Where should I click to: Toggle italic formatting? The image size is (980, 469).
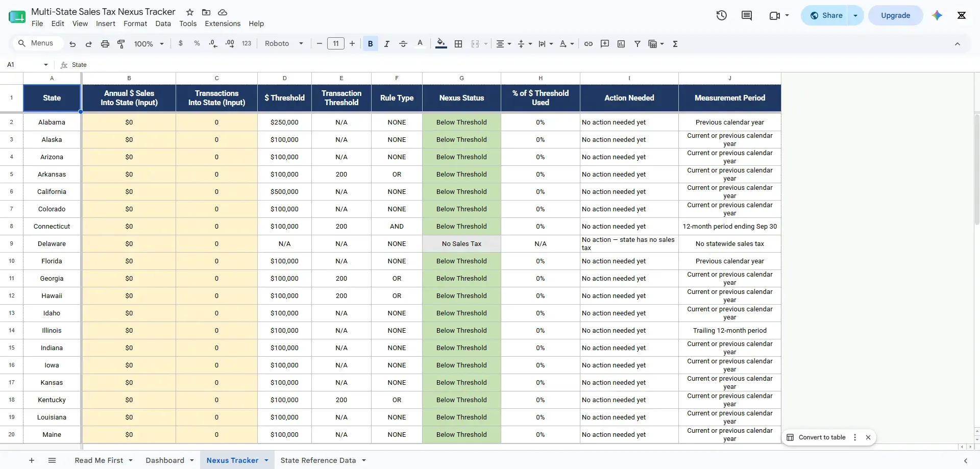pyautogui.click(x=387, y=44)
